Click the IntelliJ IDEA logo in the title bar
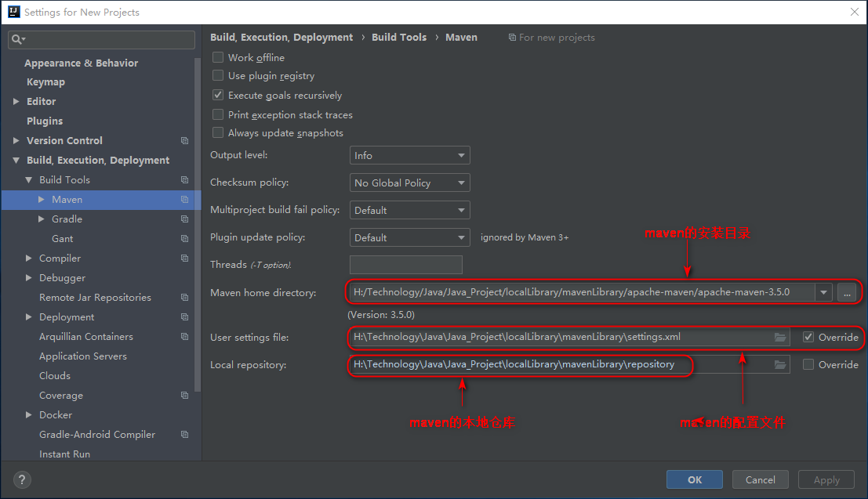868x499 pixels. point(14,12)
